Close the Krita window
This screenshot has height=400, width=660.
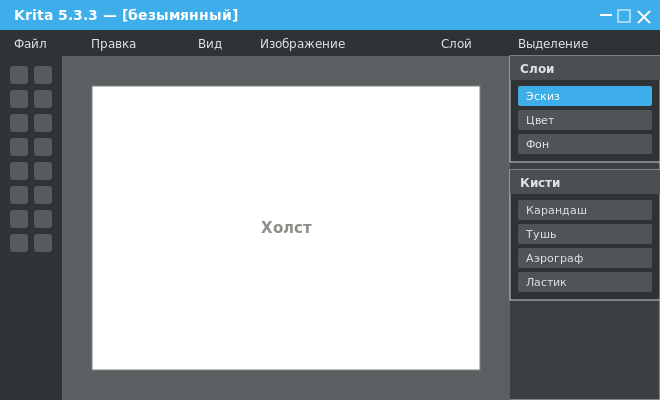coord(644,16)
